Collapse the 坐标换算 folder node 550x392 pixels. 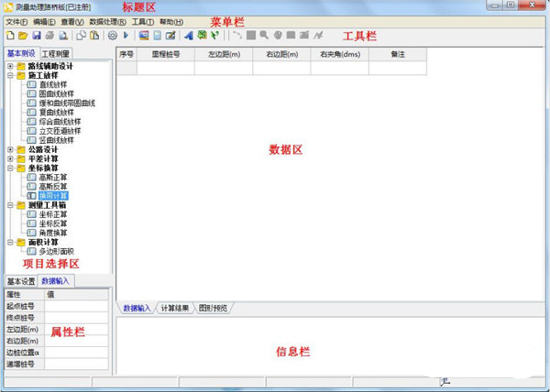(10, 169)
